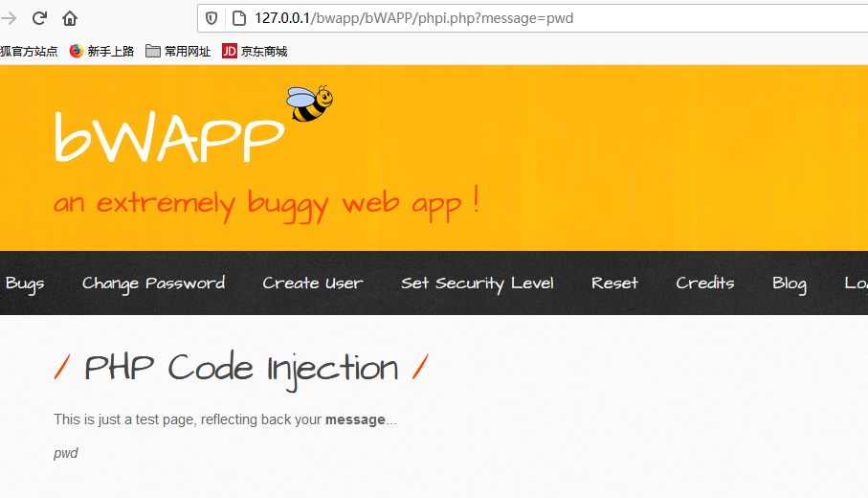Go to the browser home page icon
This screenshot has width=868, height=498.
coord(70,18)
